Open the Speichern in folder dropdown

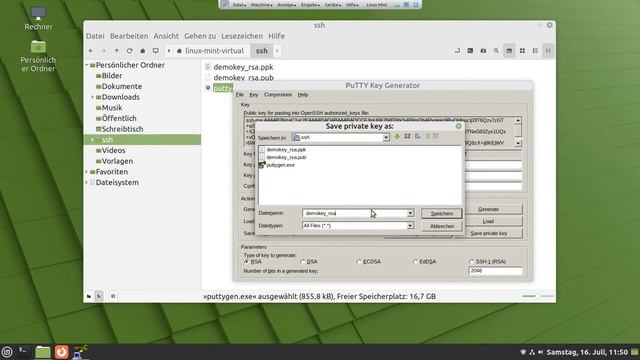[386, 138]
